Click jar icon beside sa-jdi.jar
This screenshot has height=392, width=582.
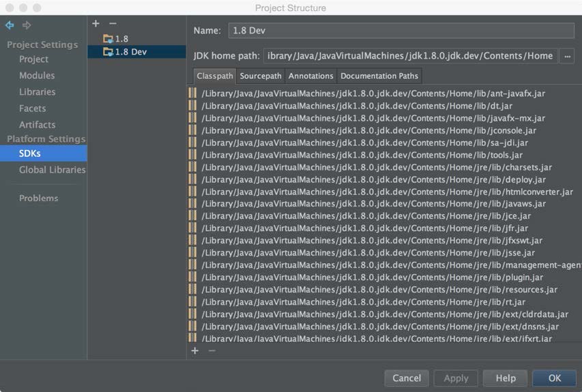192,142
